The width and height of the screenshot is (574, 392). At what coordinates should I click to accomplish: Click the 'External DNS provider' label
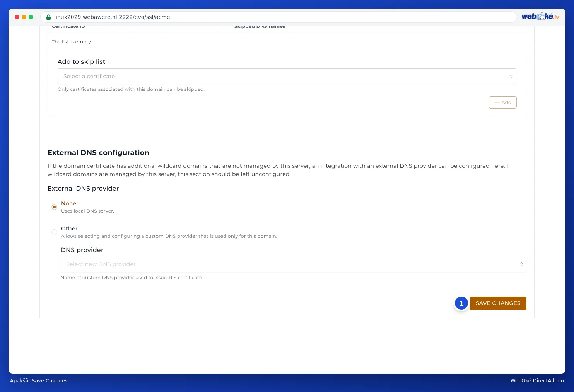[x=83, y=189]
